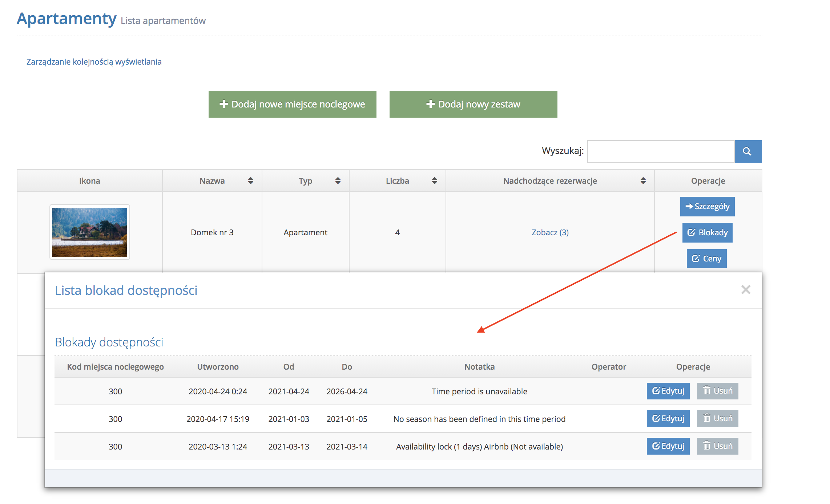Edit the No season defined lock
This screenshot has height=504, width=830.
[668, 419]
